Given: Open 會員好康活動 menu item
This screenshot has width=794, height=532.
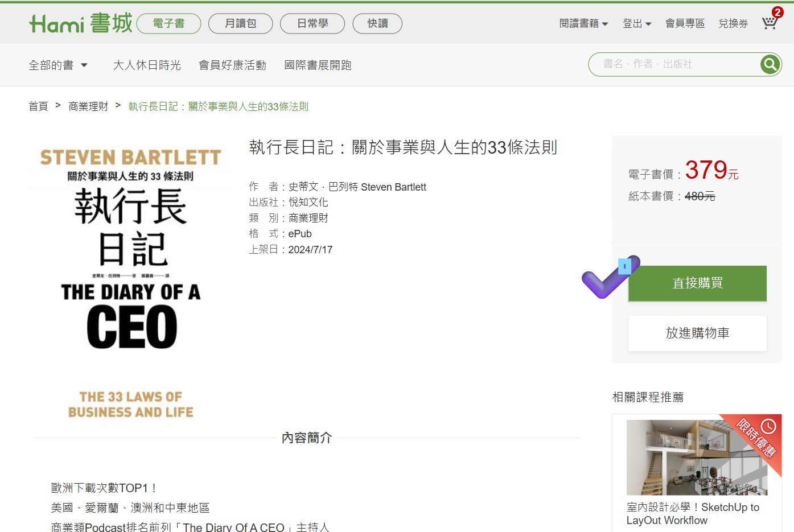Looking at the screenshot, I should tap(232, 65).
